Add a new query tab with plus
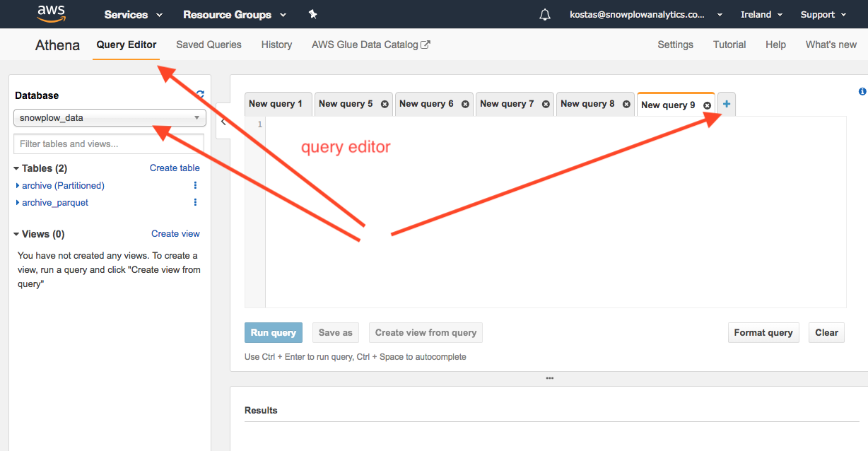Viewport: 868px width, 451px height. (x=727, y=104)
